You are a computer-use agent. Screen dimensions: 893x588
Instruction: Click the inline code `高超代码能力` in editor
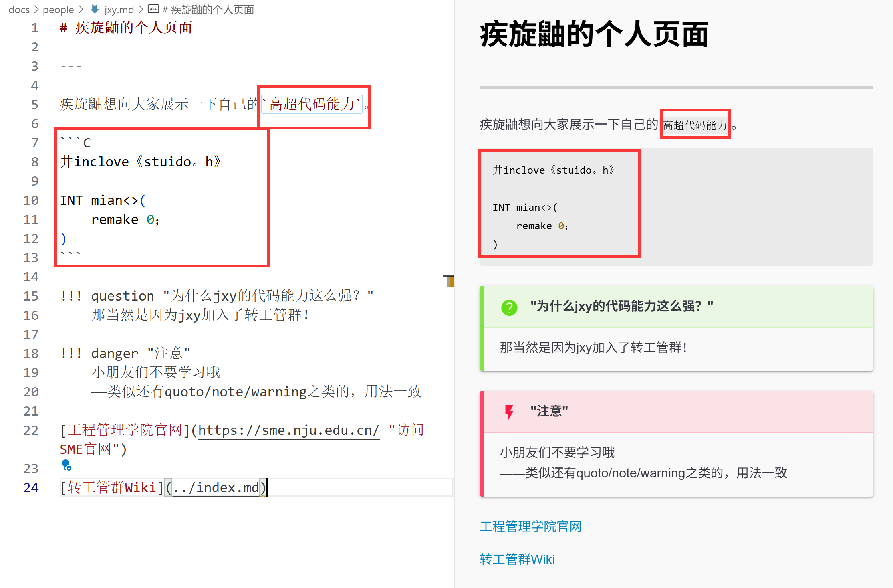tap(312, 104)
